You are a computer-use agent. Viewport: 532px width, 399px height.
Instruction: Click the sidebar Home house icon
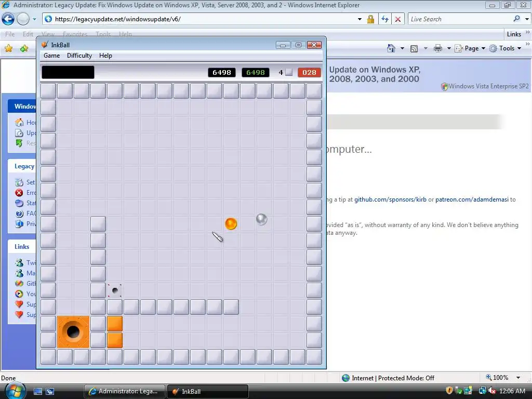click(19, 122)
